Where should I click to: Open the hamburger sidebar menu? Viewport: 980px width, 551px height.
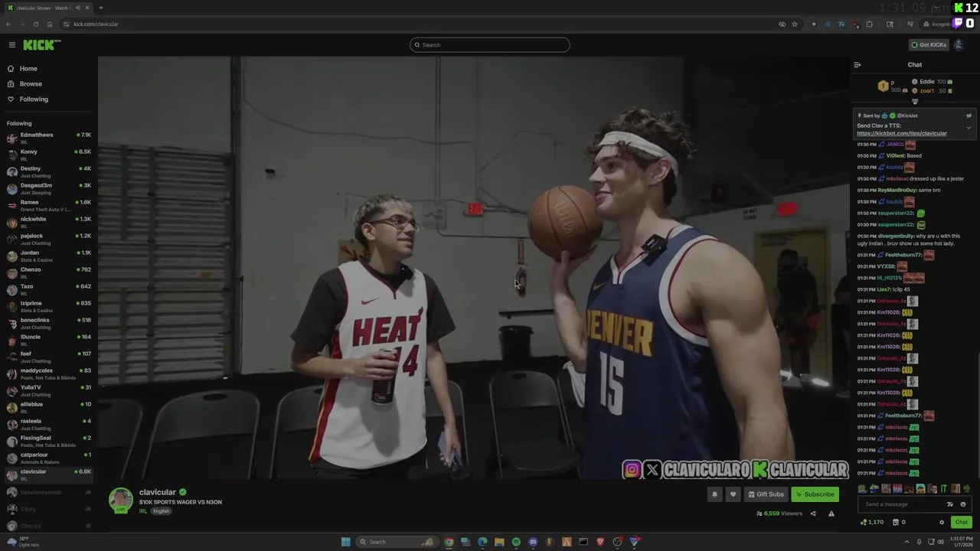coord(11,45)
